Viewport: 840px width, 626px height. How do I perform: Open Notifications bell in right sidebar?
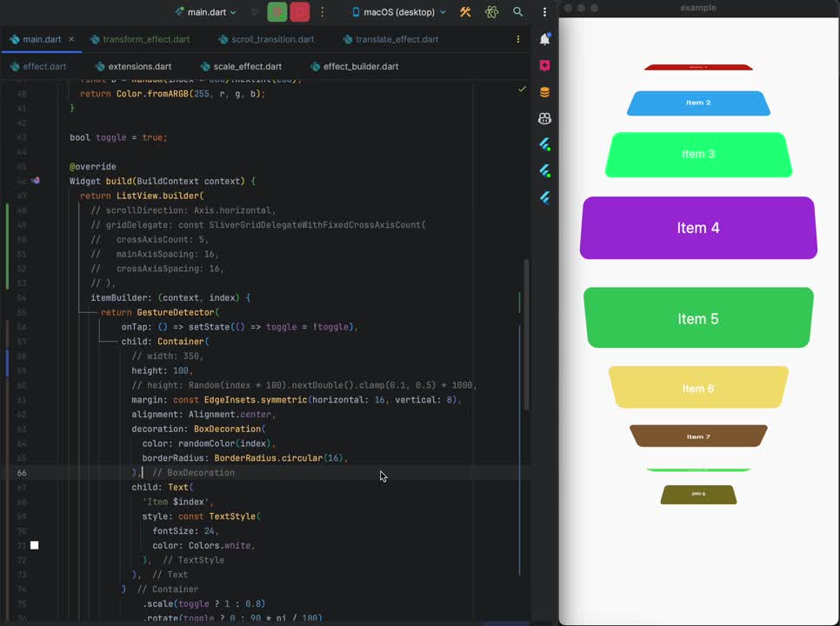coord(544,39)
